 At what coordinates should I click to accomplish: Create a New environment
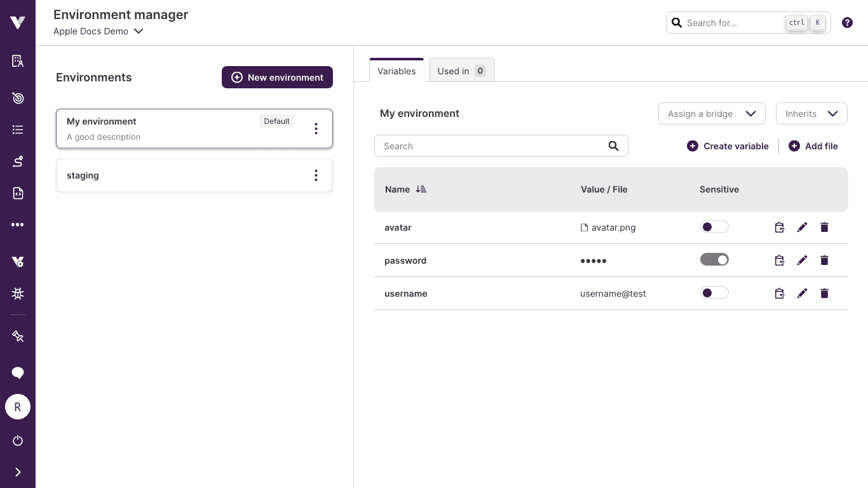tap(277, 77)
